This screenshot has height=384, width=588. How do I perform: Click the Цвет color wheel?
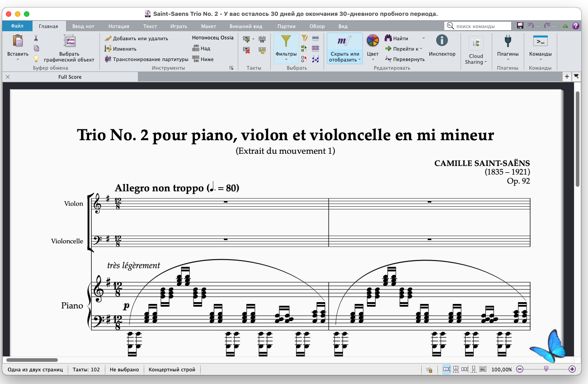coord(373,41)
